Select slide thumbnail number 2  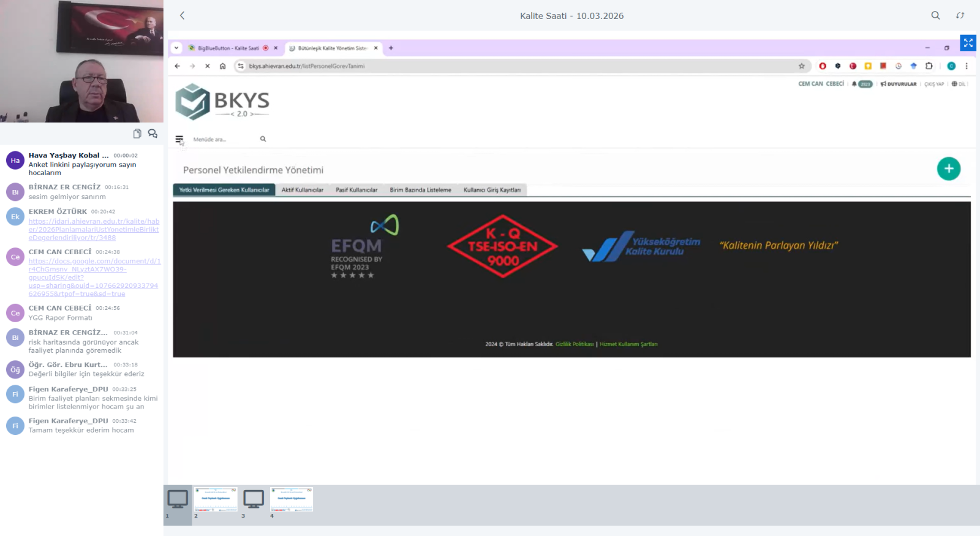(x=216, y=500)
